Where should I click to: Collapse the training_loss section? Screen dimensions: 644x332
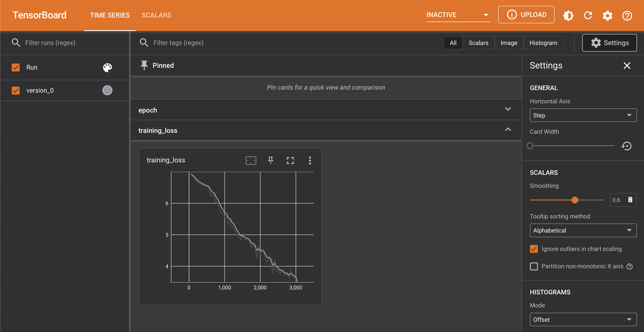508,130
